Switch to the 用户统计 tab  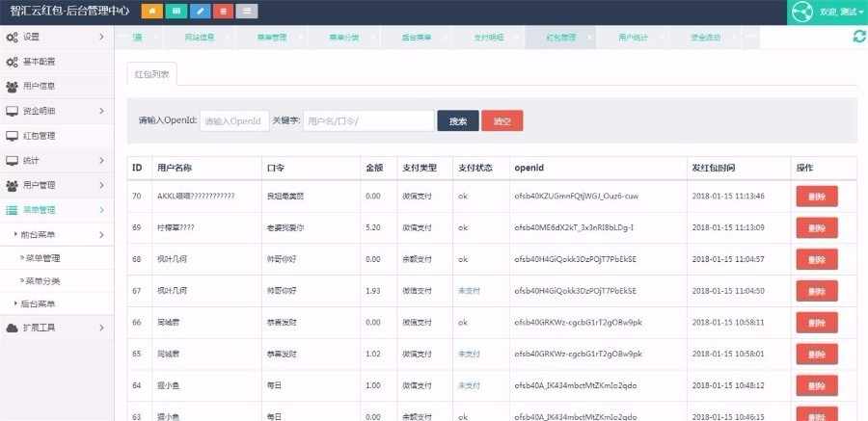click(x=634, y=38)
